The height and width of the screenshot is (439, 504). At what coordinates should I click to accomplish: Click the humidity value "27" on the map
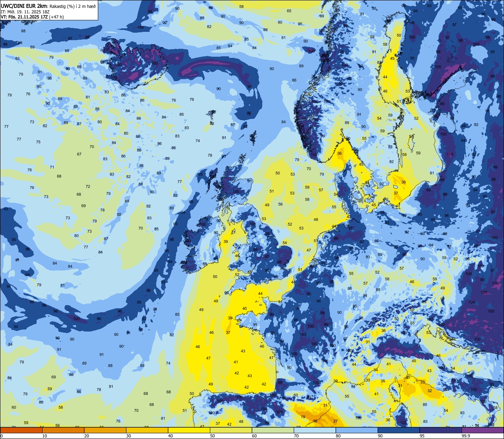click(x=335, y=421)
